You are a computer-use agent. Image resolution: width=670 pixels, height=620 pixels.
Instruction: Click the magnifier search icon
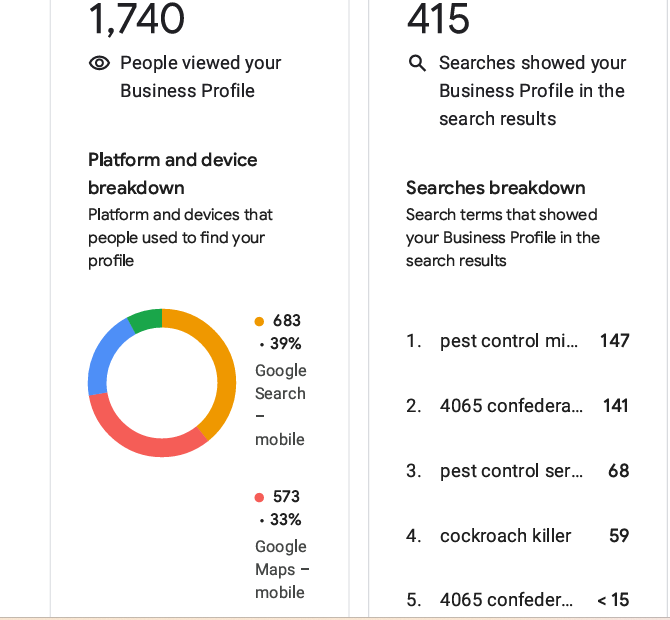point(417,63)
